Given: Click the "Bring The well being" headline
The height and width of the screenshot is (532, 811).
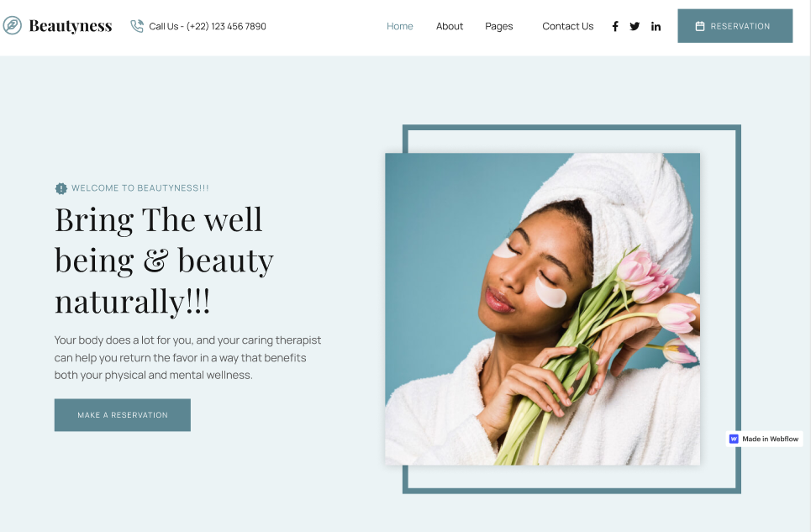Looking at the screenshot, I should click(165, 260).
